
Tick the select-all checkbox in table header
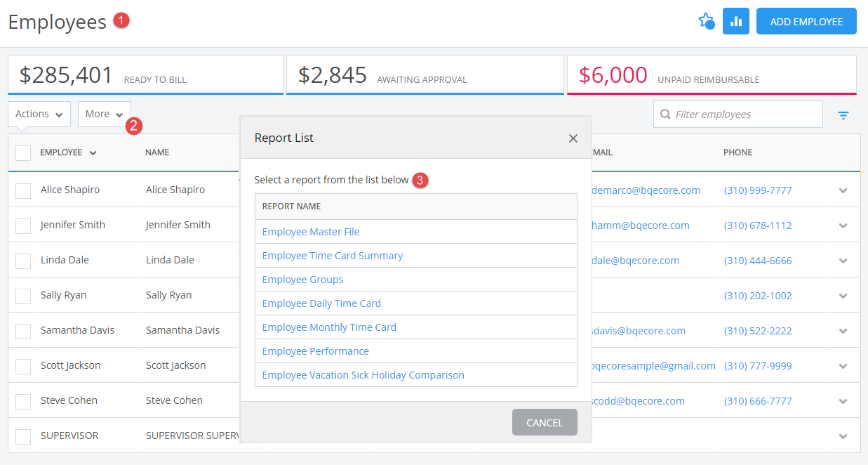point(23,152)
